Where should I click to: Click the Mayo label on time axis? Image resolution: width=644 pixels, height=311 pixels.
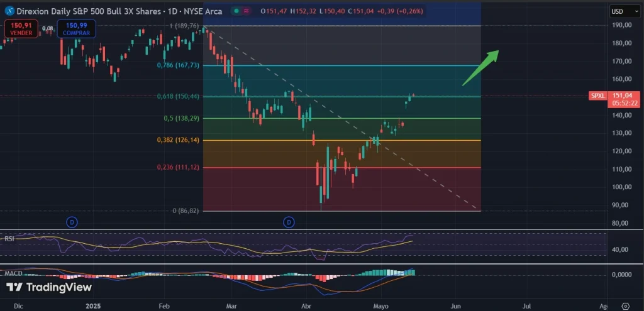pyautogui.click(x=380, y=306)
